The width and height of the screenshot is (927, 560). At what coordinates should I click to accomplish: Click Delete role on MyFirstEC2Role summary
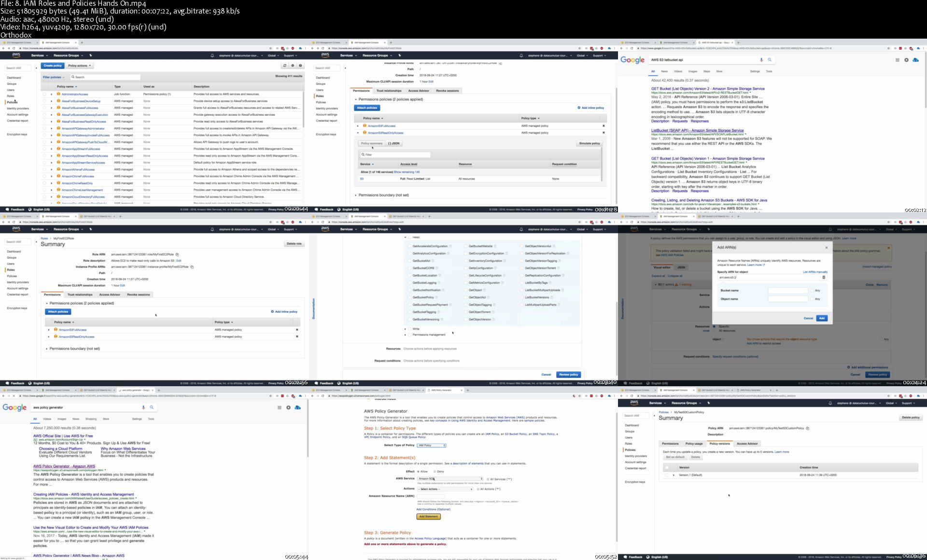(294, 244)
